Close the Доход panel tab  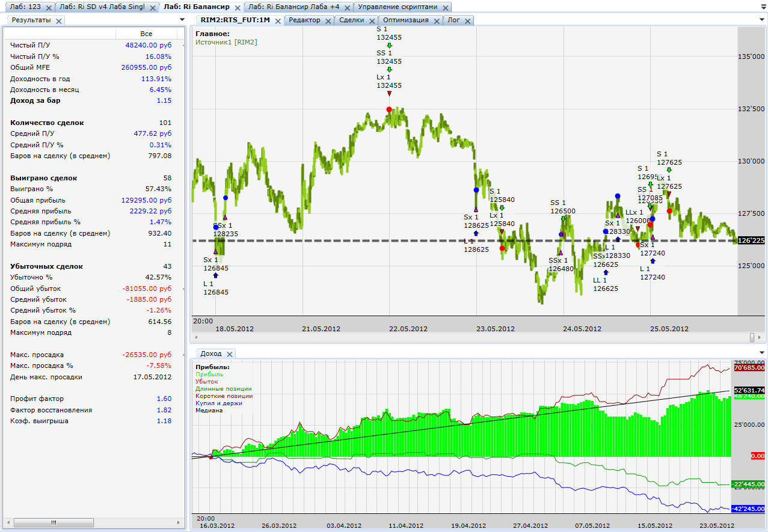[230, 354]
